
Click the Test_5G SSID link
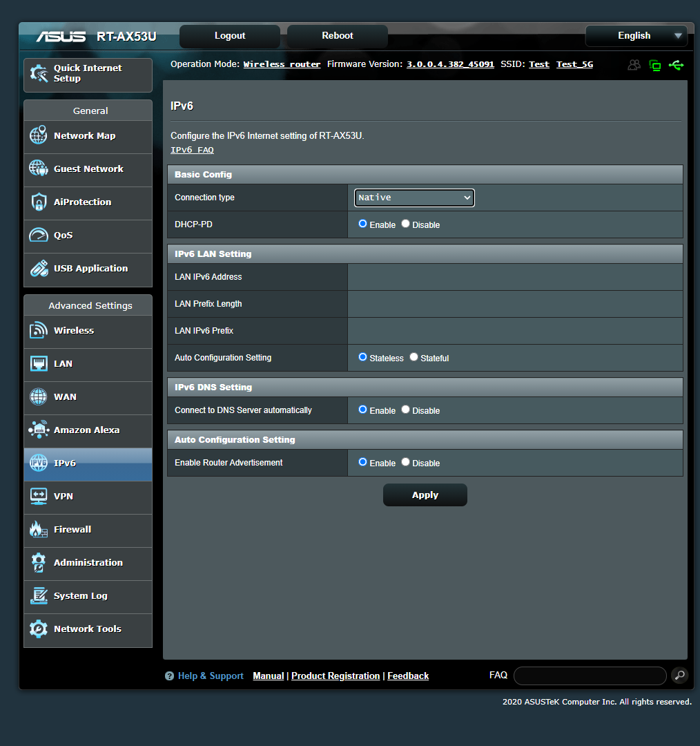coord(574,64)
